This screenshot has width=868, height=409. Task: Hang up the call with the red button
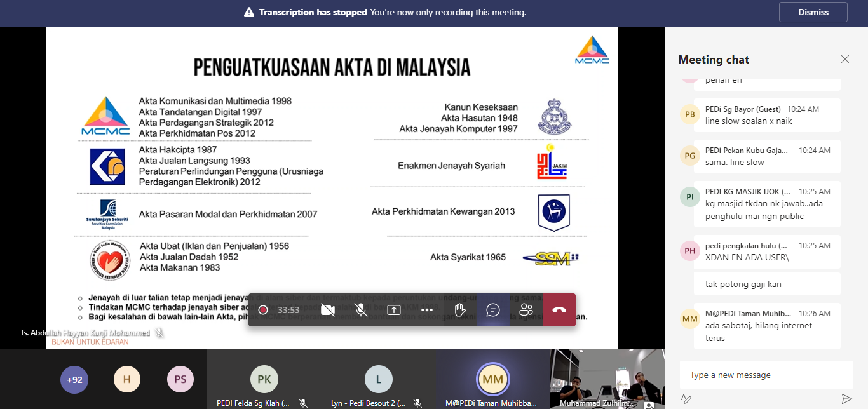coord(559,310)
